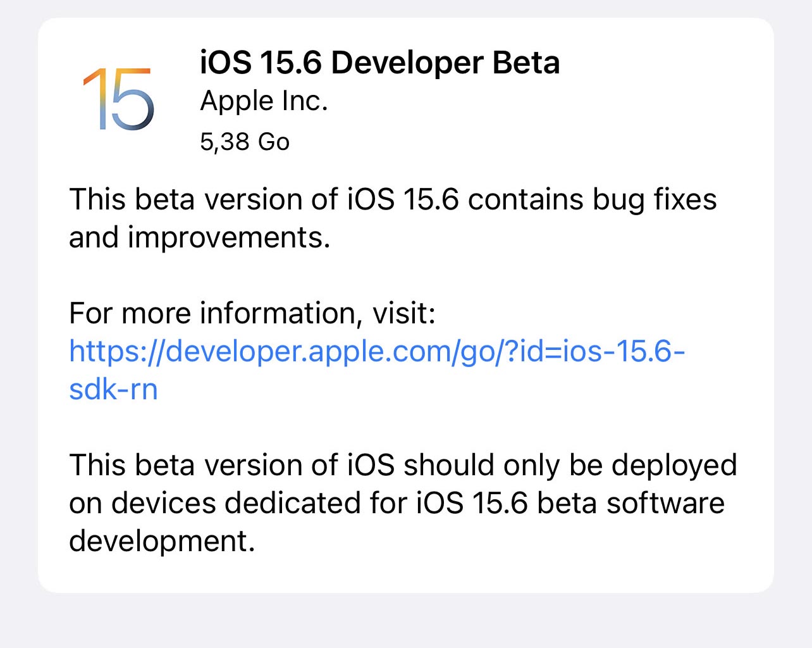Tap the "Go" unit after 5,38
Image resolution: width=812 pixels, height=648 pixels.
(x=274, y=142)
